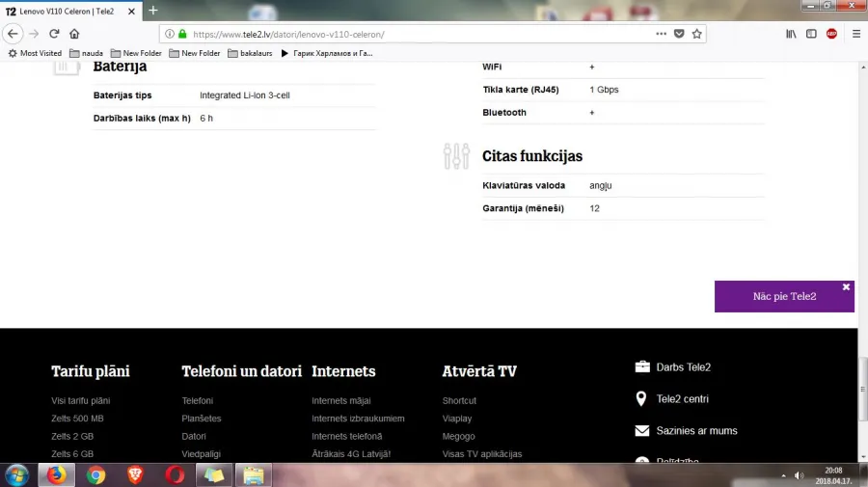868x487 pixels.
Task: Switch to Firefox in the taskbar
Action: [56, 475]
